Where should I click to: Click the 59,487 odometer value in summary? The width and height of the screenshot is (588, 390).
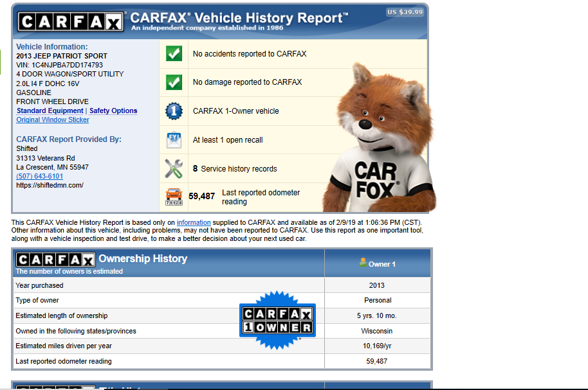(x=202, y=197)
